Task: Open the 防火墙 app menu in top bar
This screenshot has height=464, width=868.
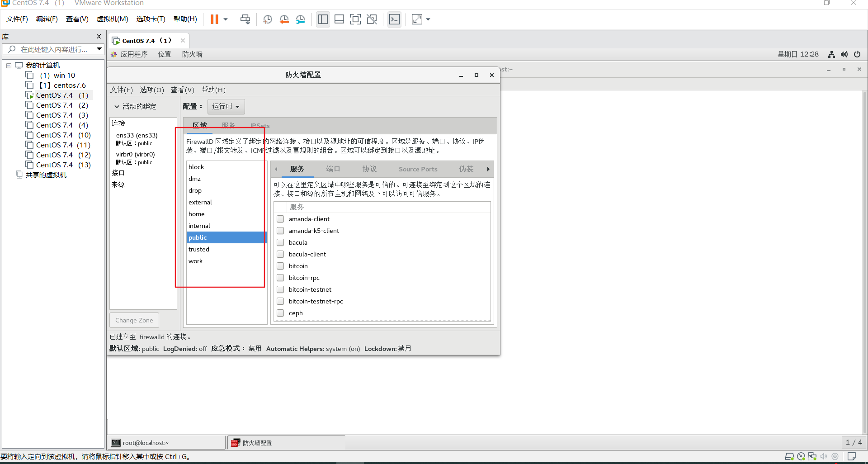Action: (192, 54)
